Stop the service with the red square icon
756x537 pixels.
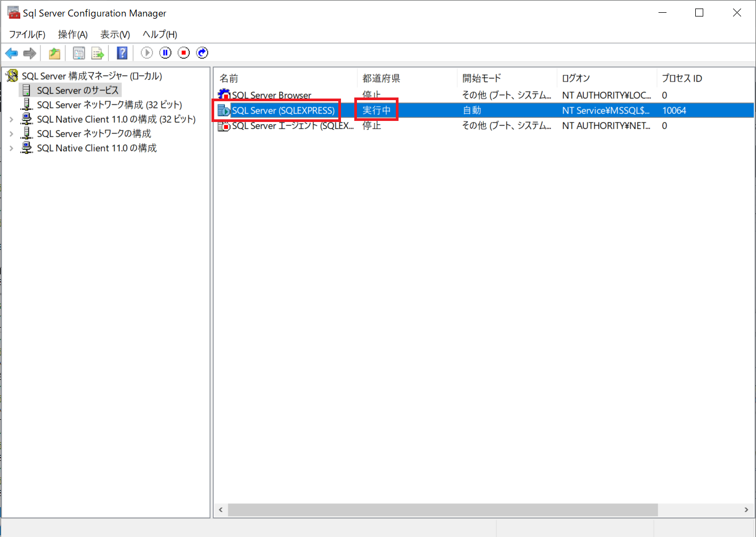[184, 53]
